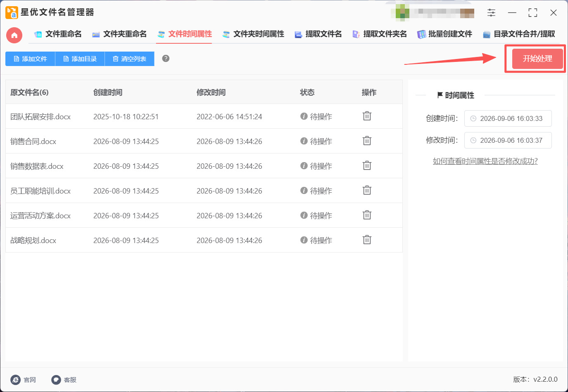Click creation time 2025-10-18 10:22:51
Screen dimensions: 568x392
click(x=126, y=117)
